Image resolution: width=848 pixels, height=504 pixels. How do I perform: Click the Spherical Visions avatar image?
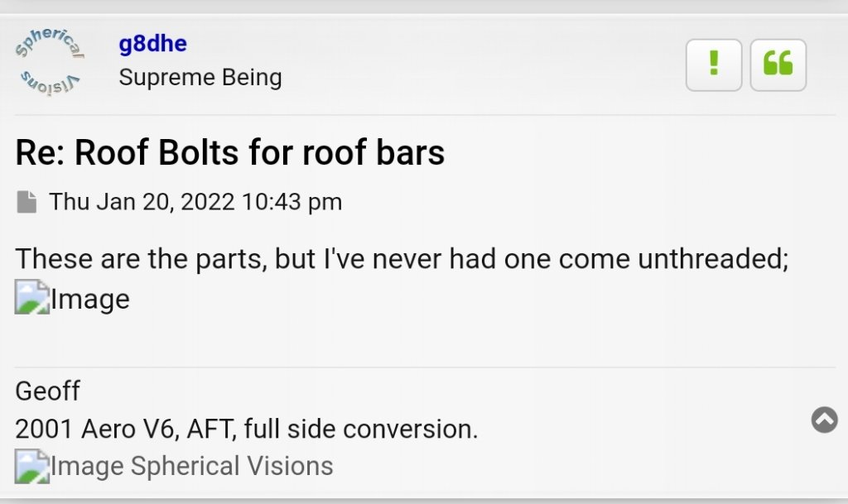click(49, 60)
